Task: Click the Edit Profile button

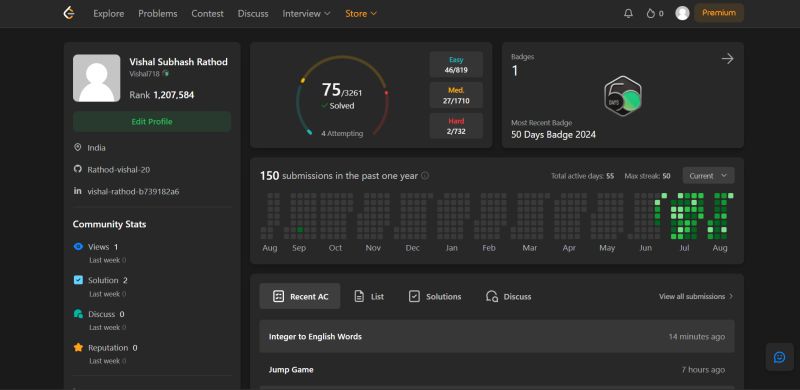Action: [x=152, y=121]
